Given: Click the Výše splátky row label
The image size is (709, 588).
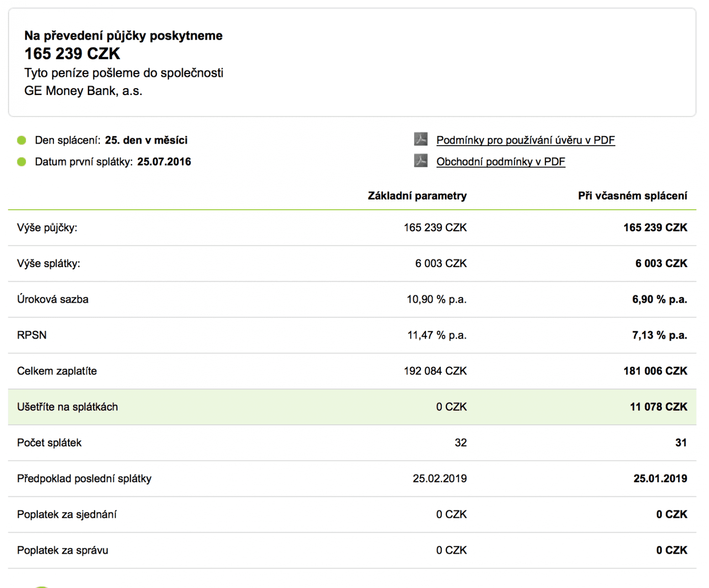Looking at the screenshot, I should click(x=49, y=264).
